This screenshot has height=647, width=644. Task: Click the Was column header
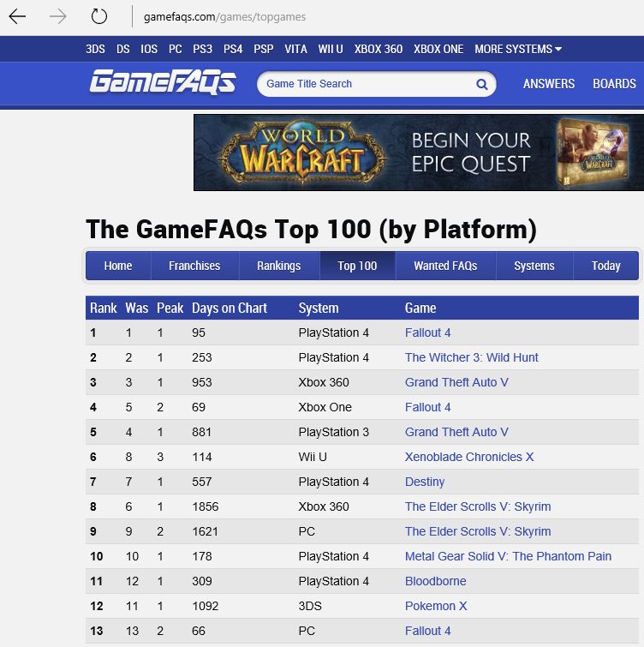(137, 308)
